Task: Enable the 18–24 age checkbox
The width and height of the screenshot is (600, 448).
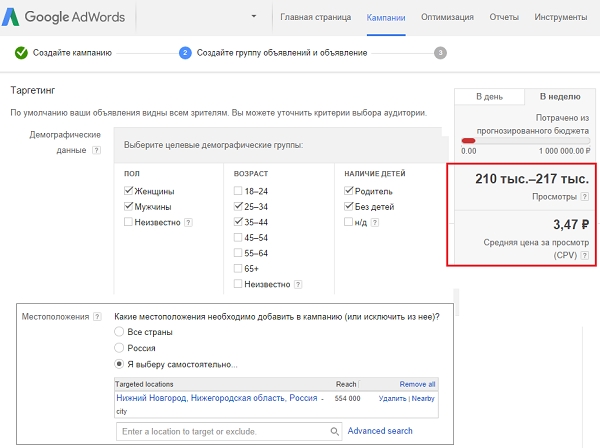Action: [x=239, y=191]
